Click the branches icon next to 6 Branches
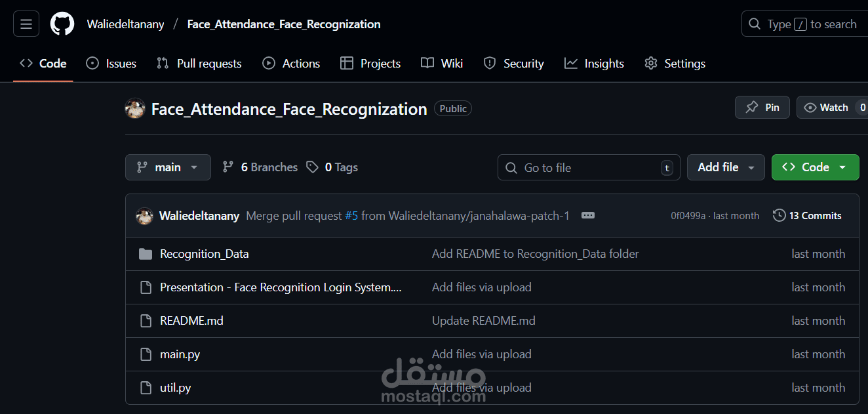The height and width of the screenshot is (414, 868). tap(228, 167)
